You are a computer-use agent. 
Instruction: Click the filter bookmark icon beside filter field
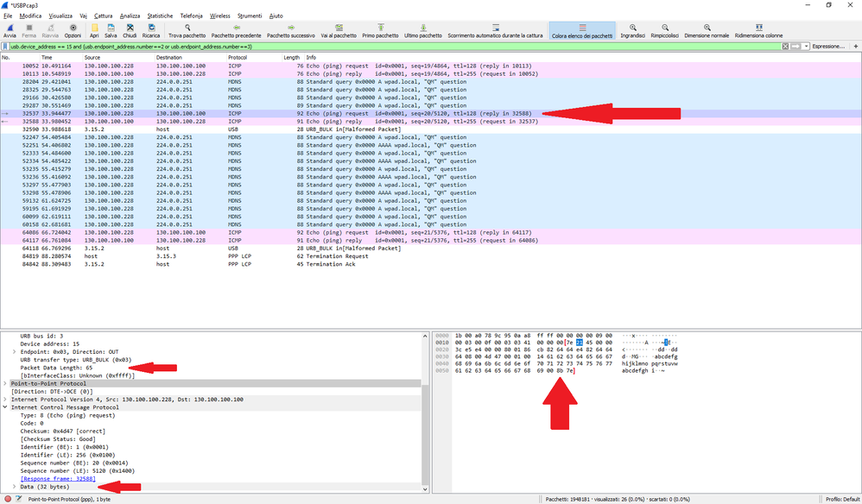[5, 47]
